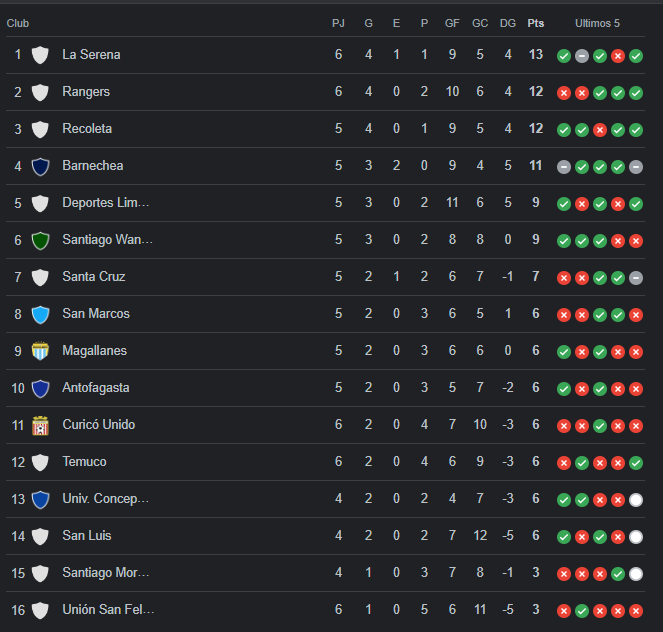Click the Santiago Wanderers green shield crest

[x=40, y=241]
